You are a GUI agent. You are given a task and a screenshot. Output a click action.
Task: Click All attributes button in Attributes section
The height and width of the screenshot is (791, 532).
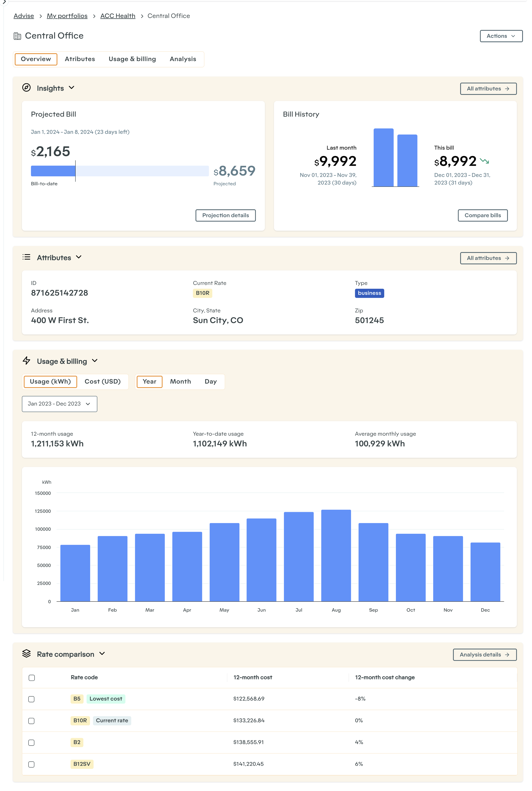[488, 258]
